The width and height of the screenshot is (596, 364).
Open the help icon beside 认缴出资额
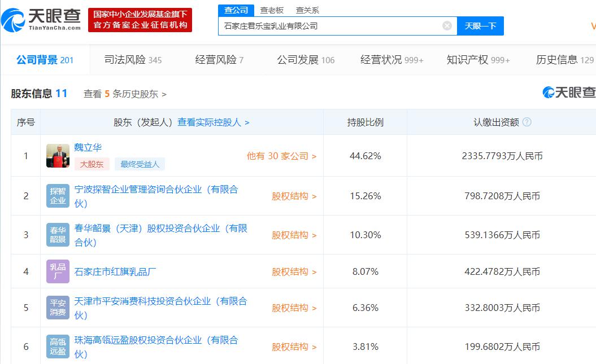tap(527, 122)
